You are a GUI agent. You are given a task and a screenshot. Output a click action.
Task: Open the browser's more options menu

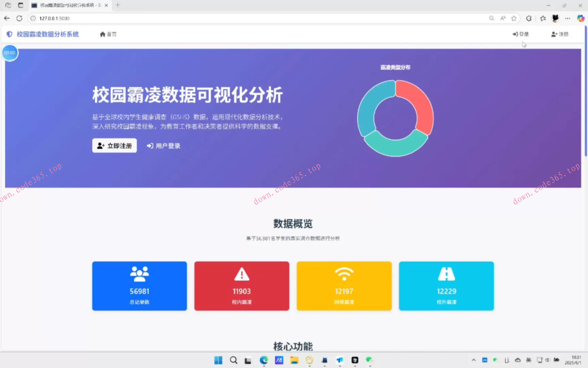tap(568, 18)
